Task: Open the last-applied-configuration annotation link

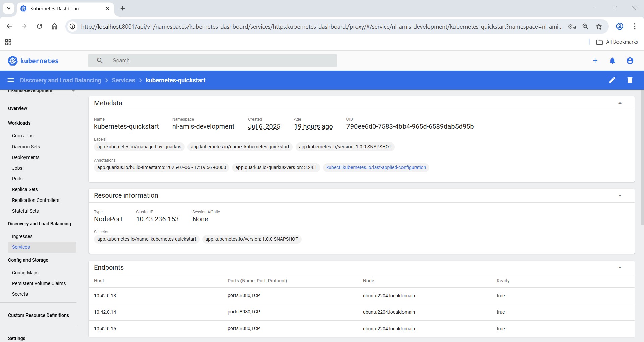Action: coord(376,167)
